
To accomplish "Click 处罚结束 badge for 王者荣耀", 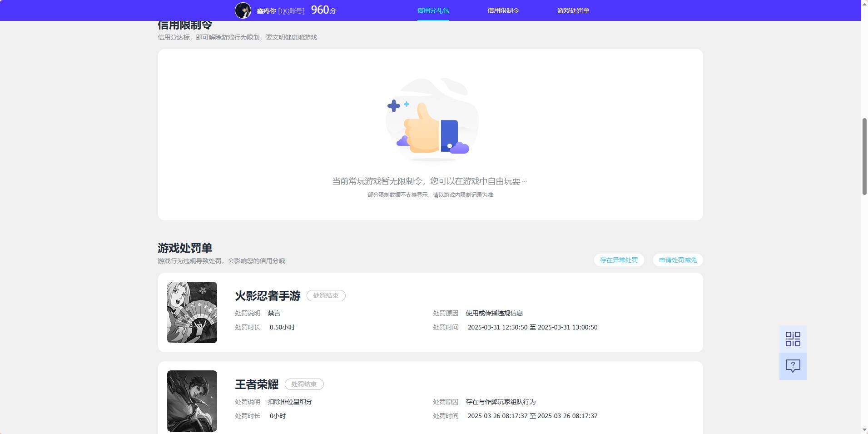I will pos(304,384).
